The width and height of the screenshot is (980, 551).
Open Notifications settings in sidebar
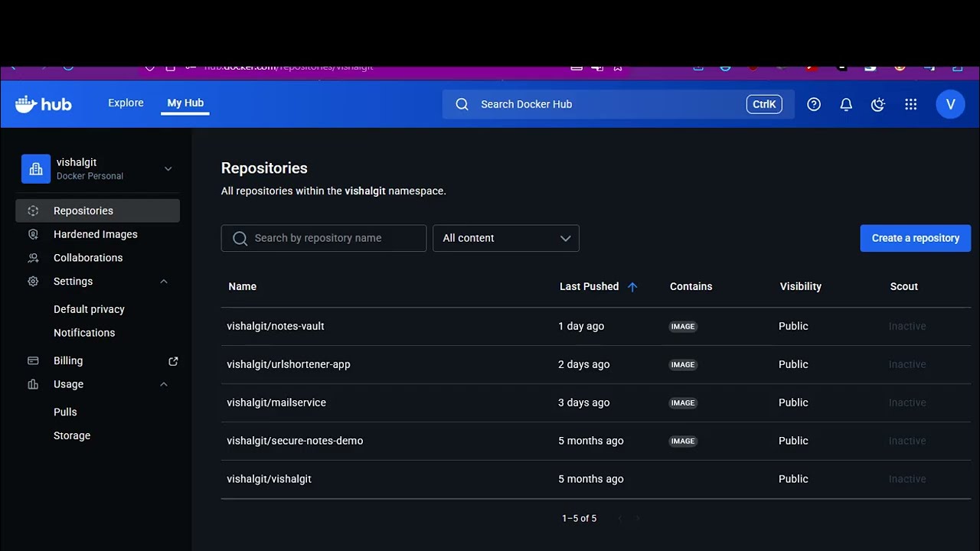point(84,333)
